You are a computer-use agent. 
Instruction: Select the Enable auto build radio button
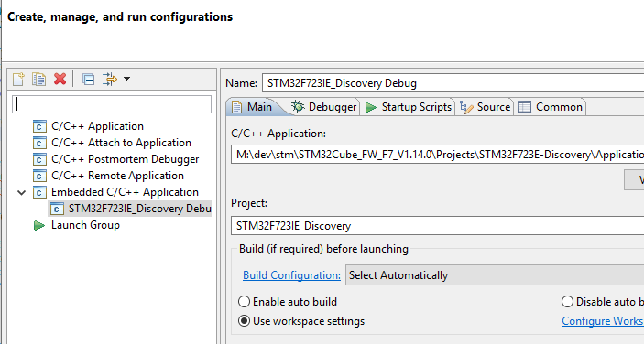point(244,302)
